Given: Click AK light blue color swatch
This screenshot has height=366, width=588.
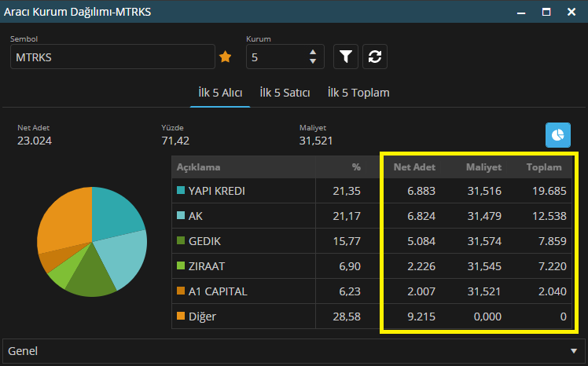Looking at the screenshot, I should tap(181, 215).
